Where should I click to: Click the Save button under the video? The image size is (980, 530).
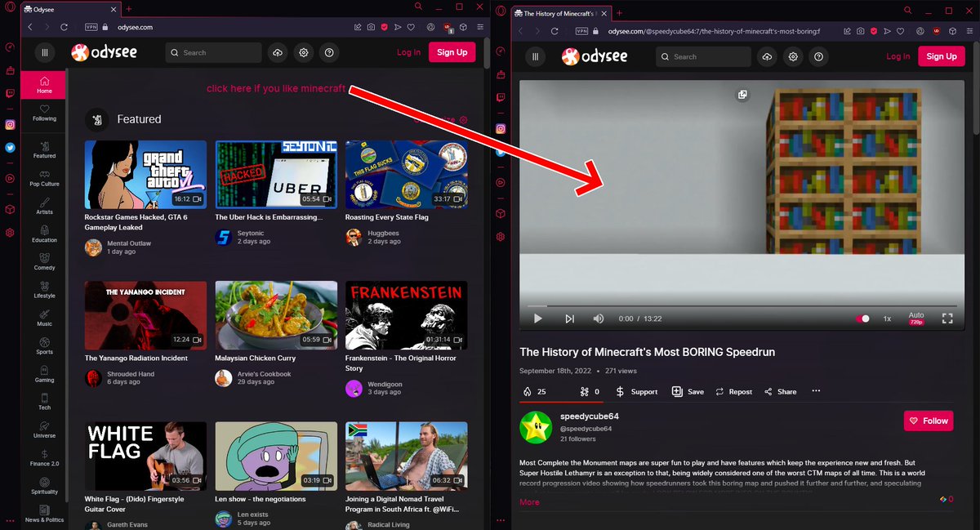(688, 391)
